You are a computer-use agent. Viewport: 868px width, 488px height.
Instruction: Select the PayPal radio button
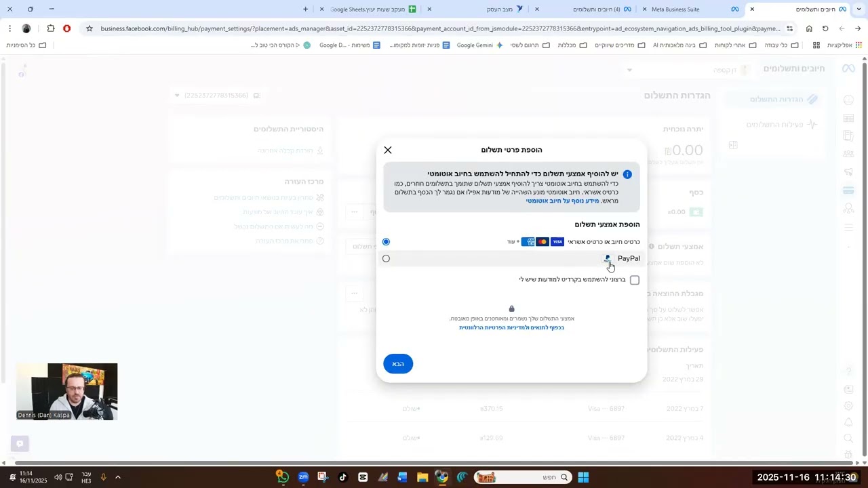click(386, 258)
